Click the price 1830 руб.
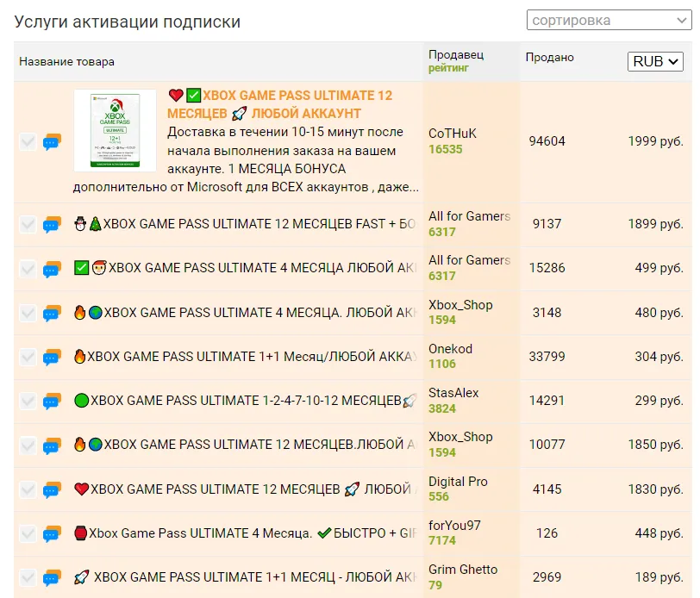 [x=655, y=489]
